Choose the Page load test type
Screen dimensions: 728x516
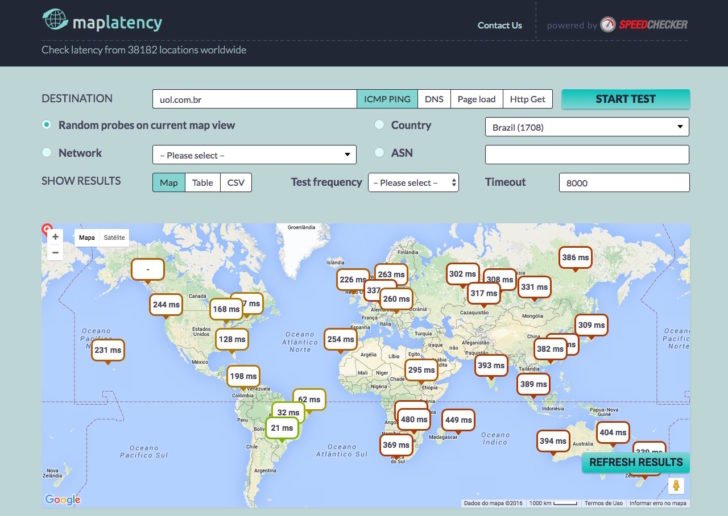coord(476,99)
